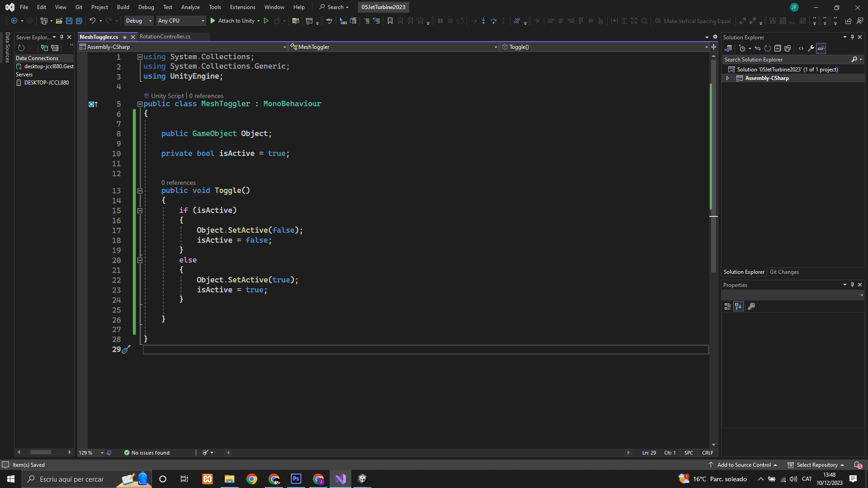
Task: Toggle Alphabetical sort in Properties panel
Action: pyautogui.click(x=738, y=306)
